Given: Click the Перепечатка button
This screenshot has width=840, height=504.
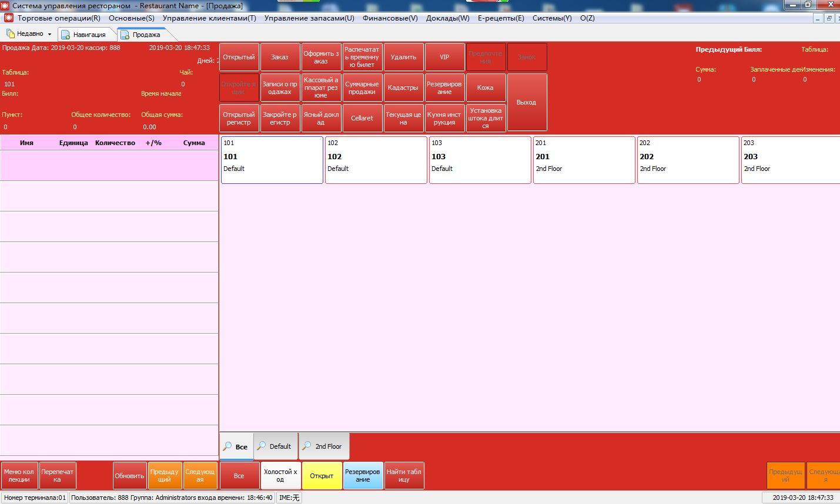Looking at the screenshot, I should (x=58, y=475).
